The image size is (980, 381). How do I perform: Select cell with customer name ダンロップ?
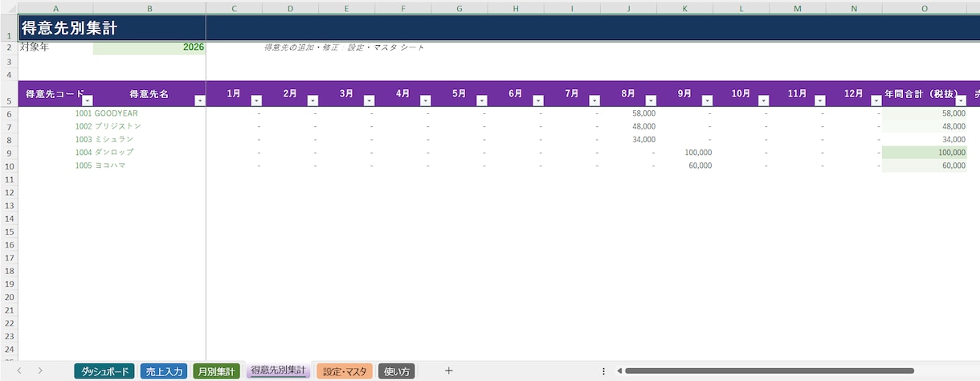click(x=149, y=152)
